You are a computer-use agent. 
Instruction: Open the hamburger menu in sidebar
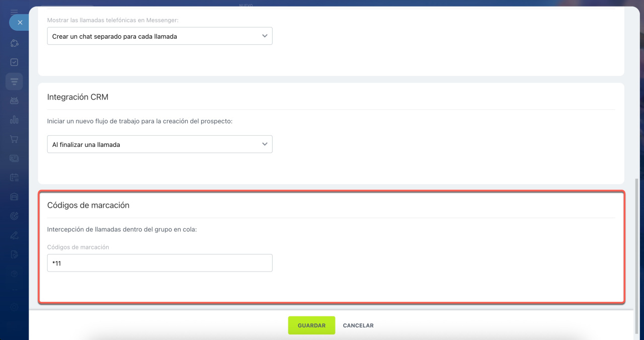pos(14,11)
